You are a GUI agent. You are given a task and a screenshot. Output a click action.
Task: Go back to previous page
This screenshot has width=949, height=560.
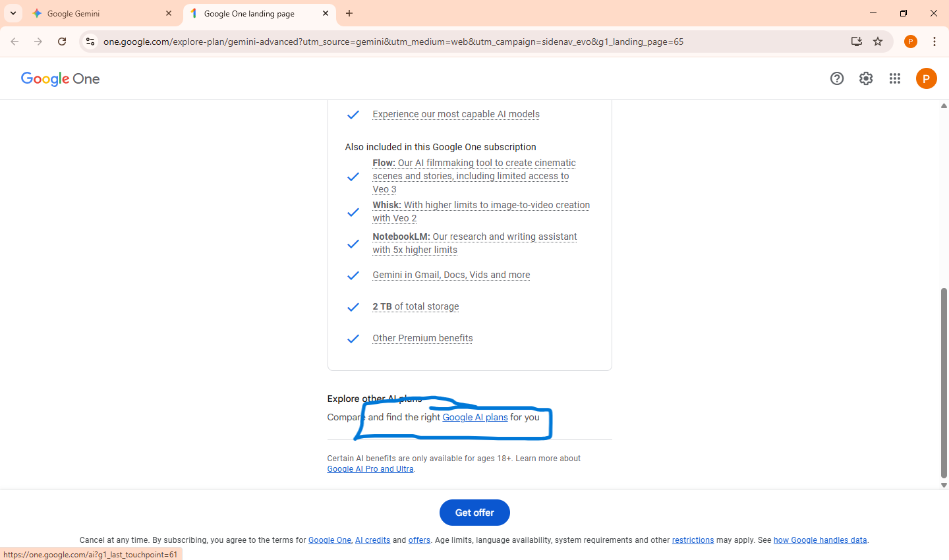point(14,42)
